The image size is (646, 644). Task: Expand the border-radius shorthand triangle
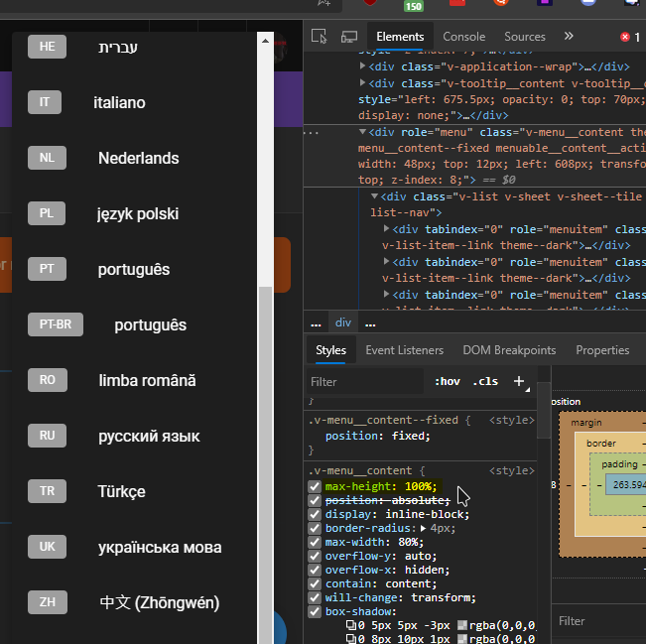point(423,528)
